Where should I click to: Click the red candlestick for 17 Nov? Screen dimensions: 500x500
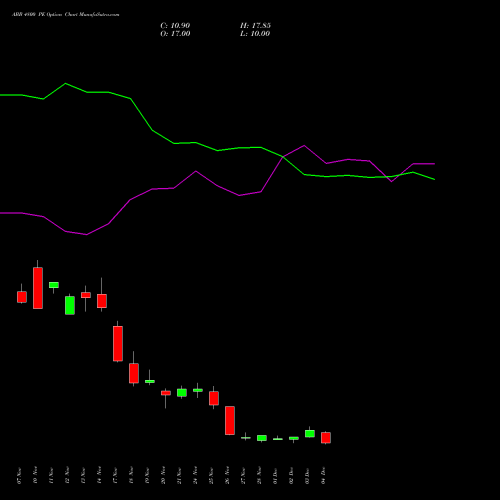(x=118, y=343)
